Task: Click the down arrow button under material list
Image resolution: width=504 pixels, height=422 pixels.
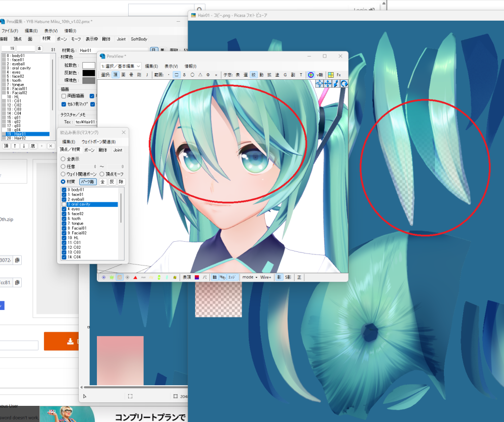Action: point(24,146)
